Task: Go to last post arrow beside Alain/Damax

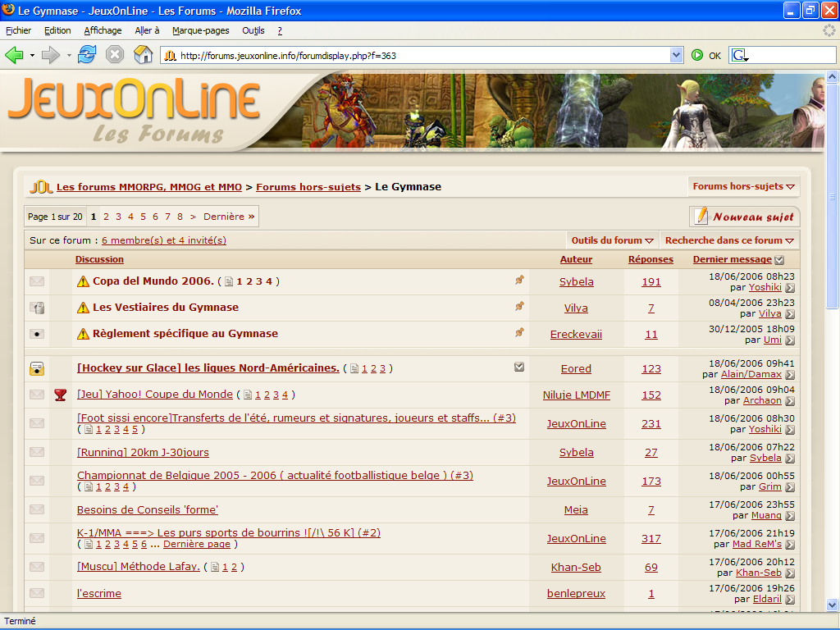Action: 790,375
